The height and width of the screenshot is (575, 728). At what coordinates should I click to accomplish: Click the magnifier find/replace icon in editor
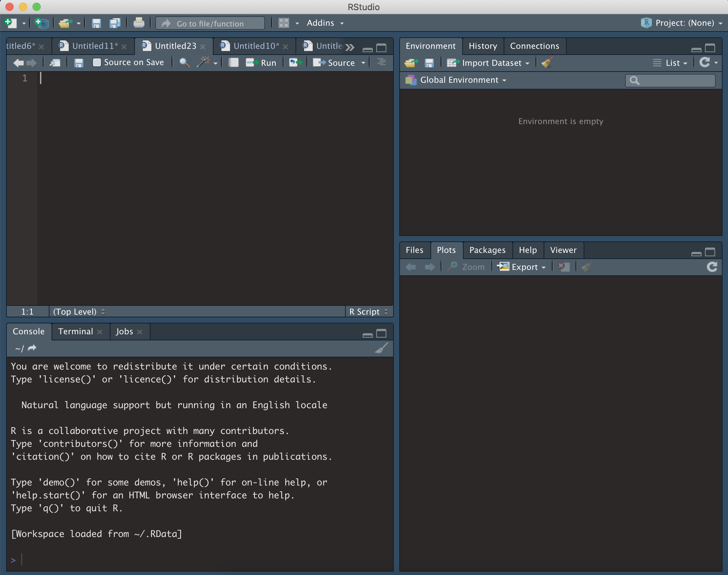(184, 63)
